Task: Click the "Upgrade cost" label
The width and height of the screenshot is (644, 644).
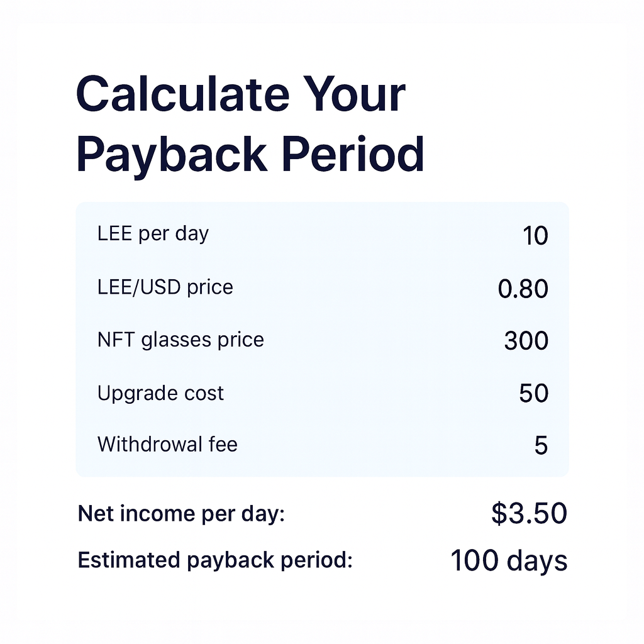Action: click(x=160, y=394)
